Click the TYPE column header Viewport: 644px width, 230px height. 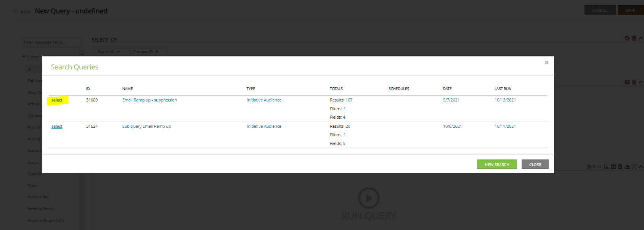[251, 89]
